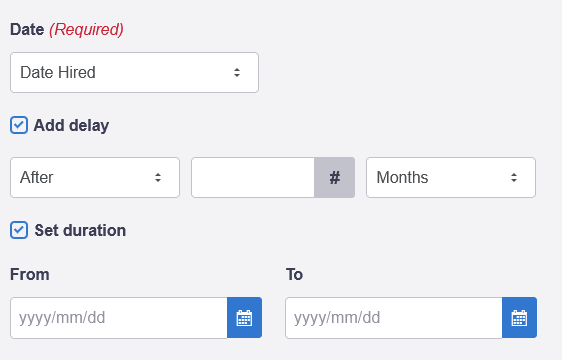Click the arrows on Date Hired select
562x360 pixels.
click(x=237, y=73)
